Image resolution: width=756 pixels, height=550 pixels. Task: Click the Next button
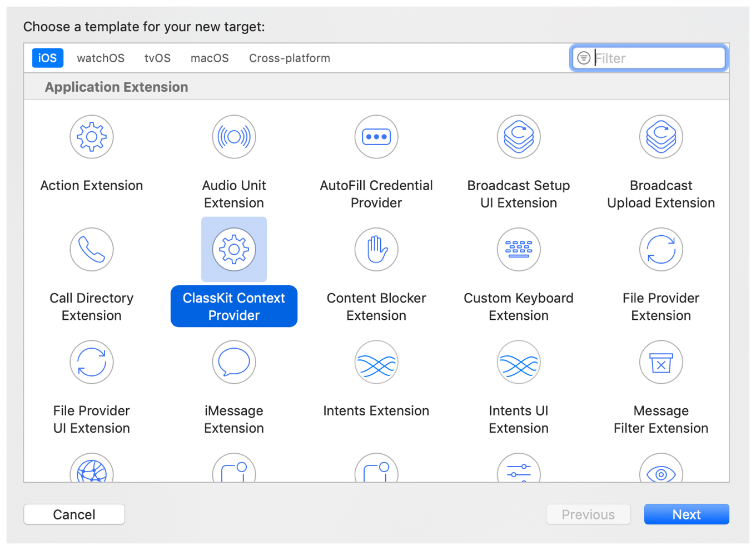point(686,514)
